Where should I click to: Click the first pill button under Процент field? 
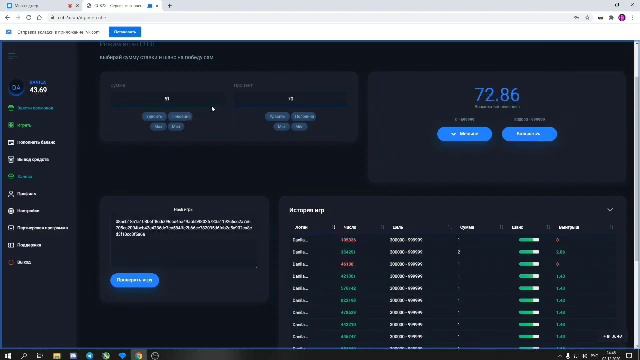pos(277,117)
